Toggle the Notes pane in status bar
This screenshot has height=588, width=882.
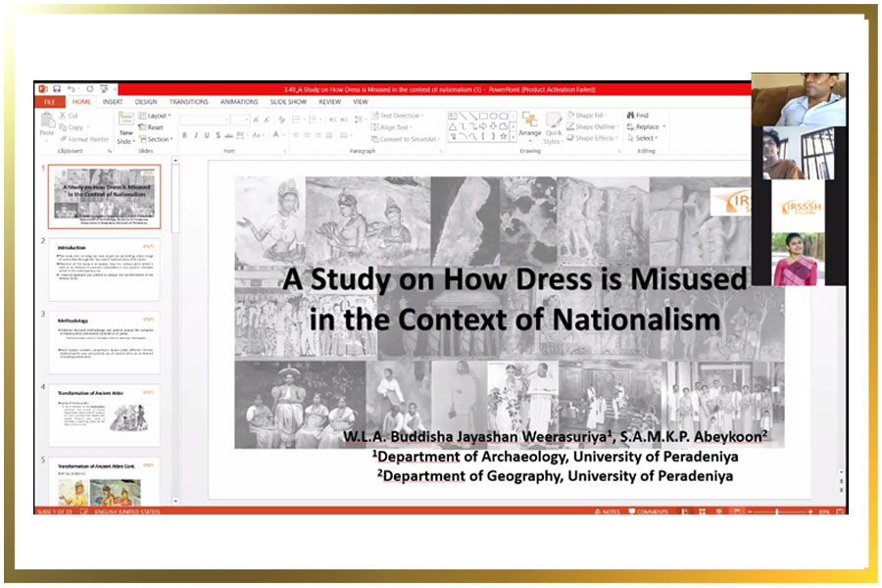(x=608, y=512)
